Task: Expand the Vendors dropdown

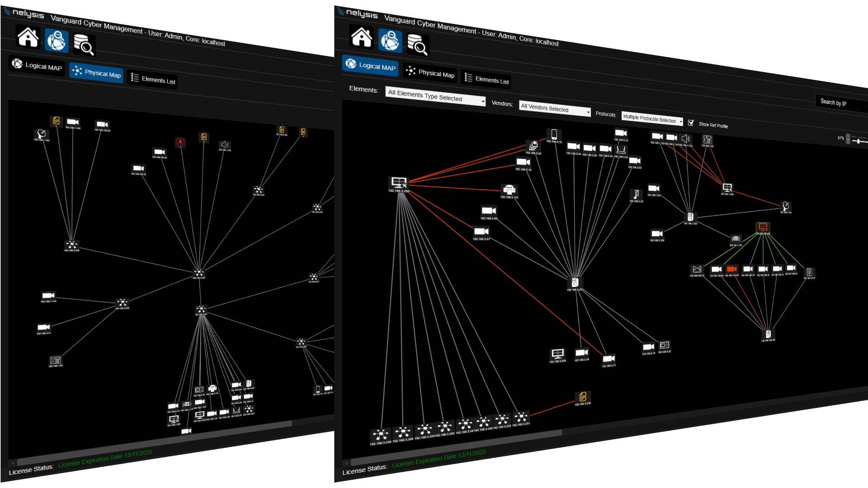Action: click(x=555, y=108)
